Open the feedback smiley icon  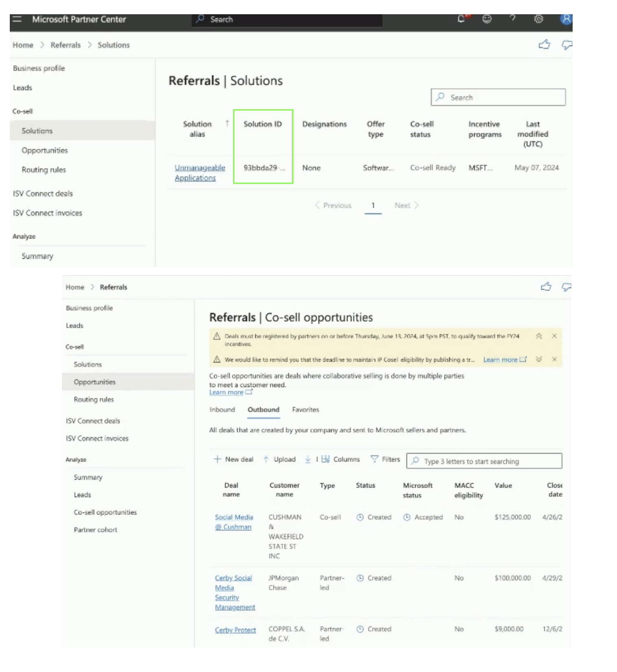[487, 19]
